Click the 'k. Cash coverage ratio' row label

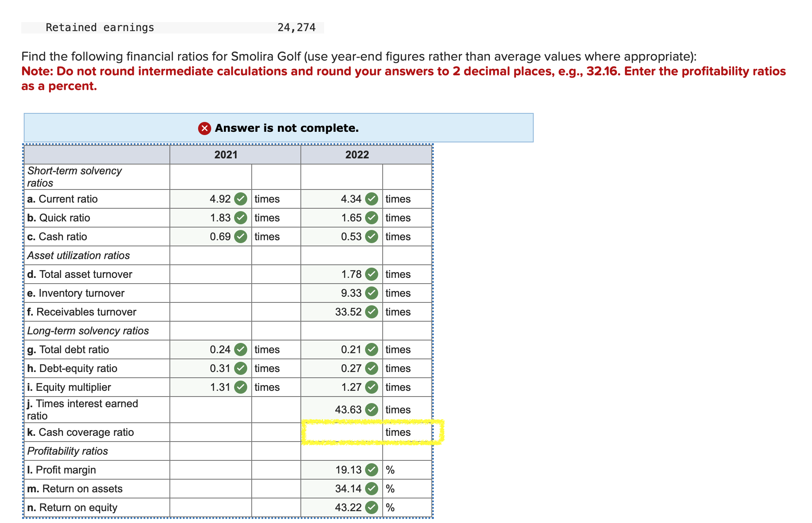point(81,432)
